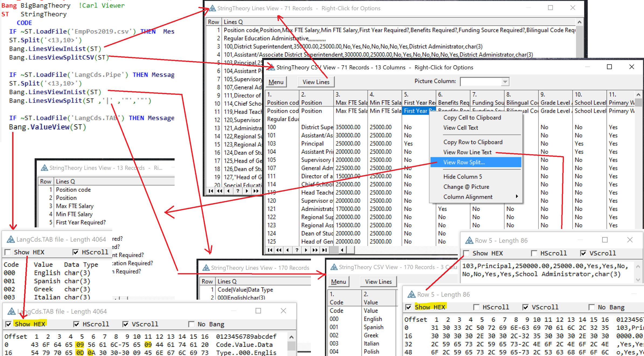Click the LangCds.TAB file viewer icon
The height and width of the screenshot is (356, 644).
tap(9, 239)
